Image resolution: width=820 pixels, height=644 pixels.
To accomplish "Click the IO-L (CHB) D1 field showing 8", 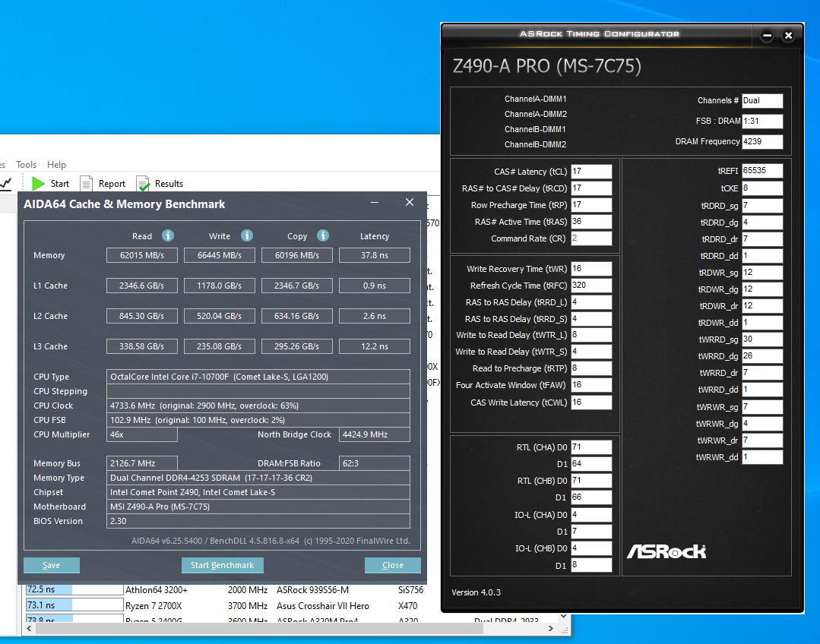I will pos(591,565).
